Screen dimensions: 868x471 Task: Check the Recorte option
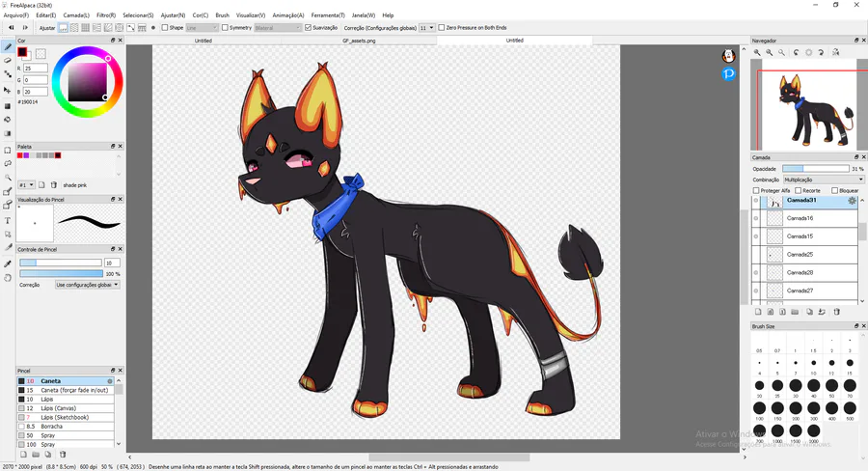(799, 190)
